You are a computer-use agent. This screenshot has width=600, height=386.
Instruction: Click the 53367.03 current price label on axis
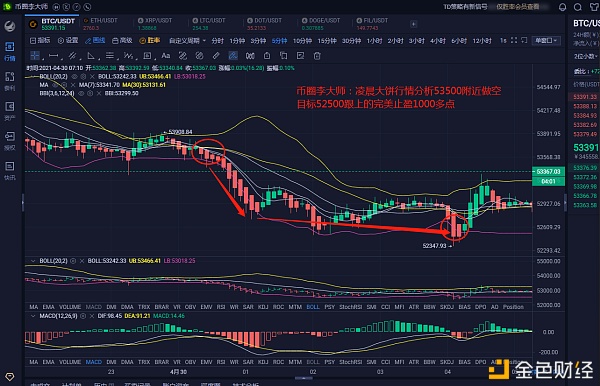pos(548,172)
